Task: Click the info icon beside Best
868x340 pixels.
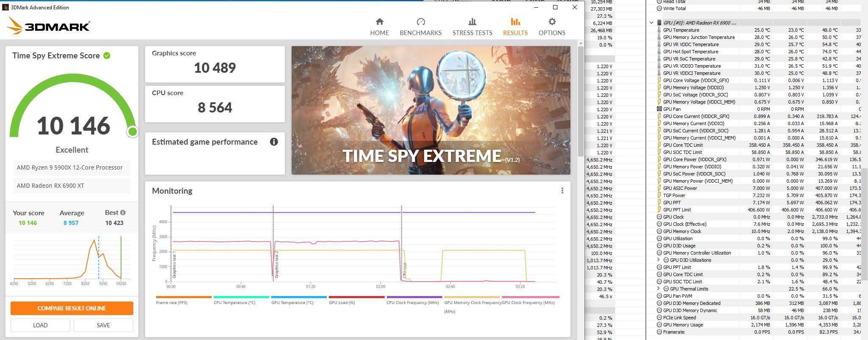Action: (x=123, y=213)
